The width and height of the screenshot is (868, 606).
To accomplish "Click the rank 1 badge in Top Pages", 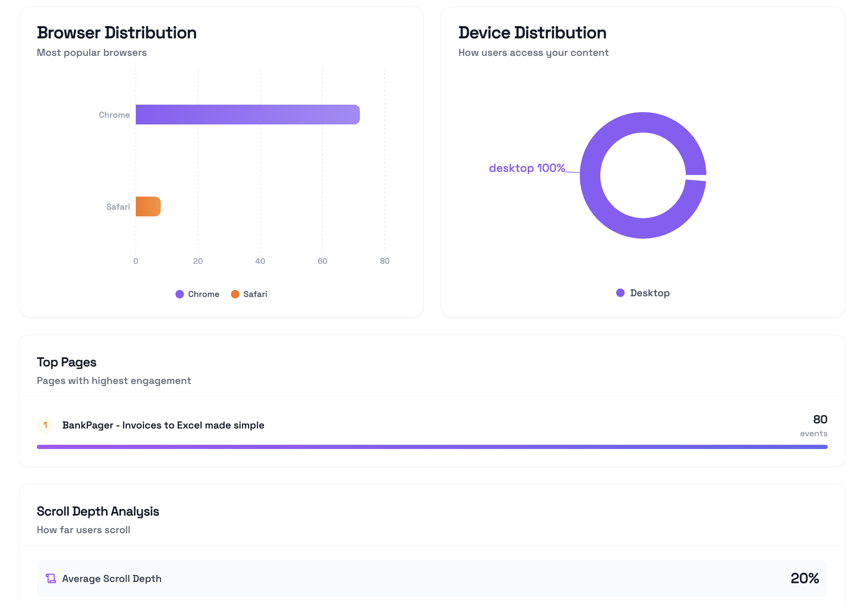I will click(45, 425).
